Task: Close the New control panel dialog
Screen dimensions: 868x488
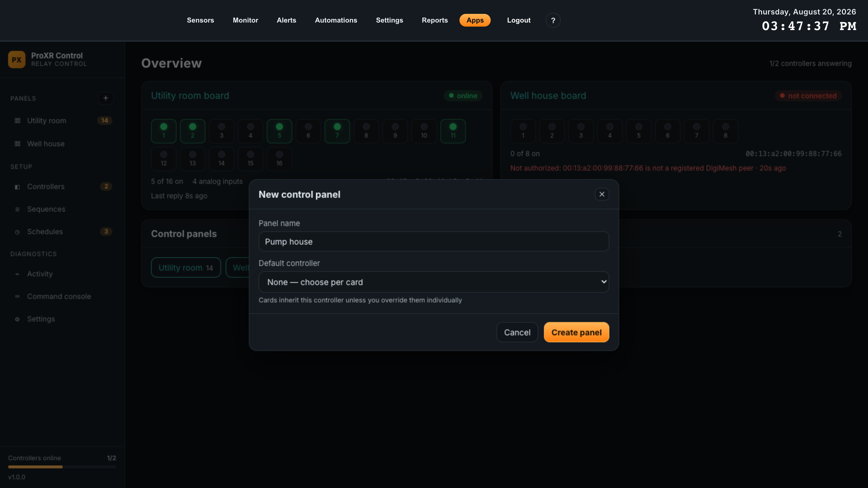Action: (602, 194)
